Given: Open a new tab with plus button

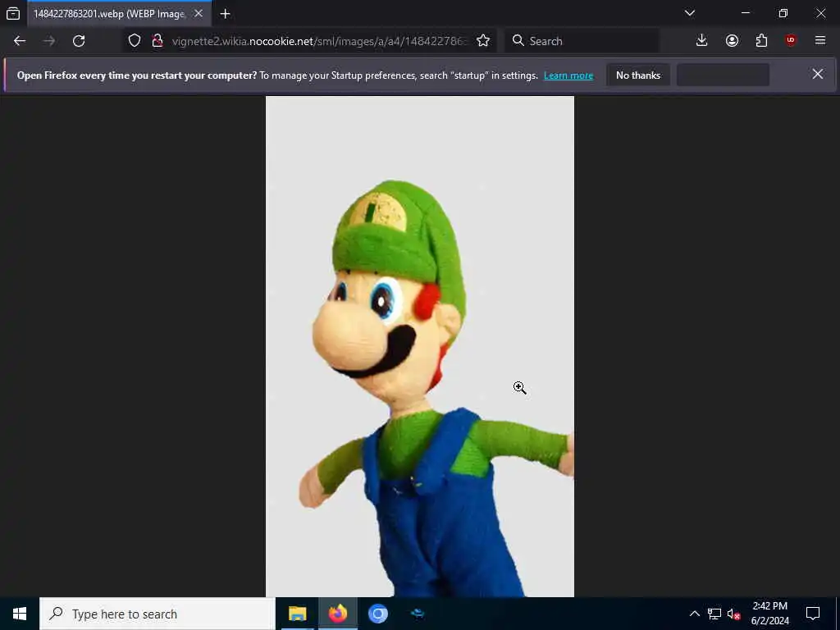Looking at the screenshot, I should coord(225,14).
